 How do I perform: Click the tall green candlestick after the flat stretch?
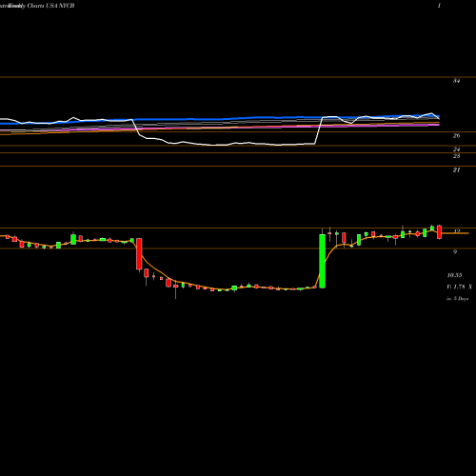coord(322,261)
